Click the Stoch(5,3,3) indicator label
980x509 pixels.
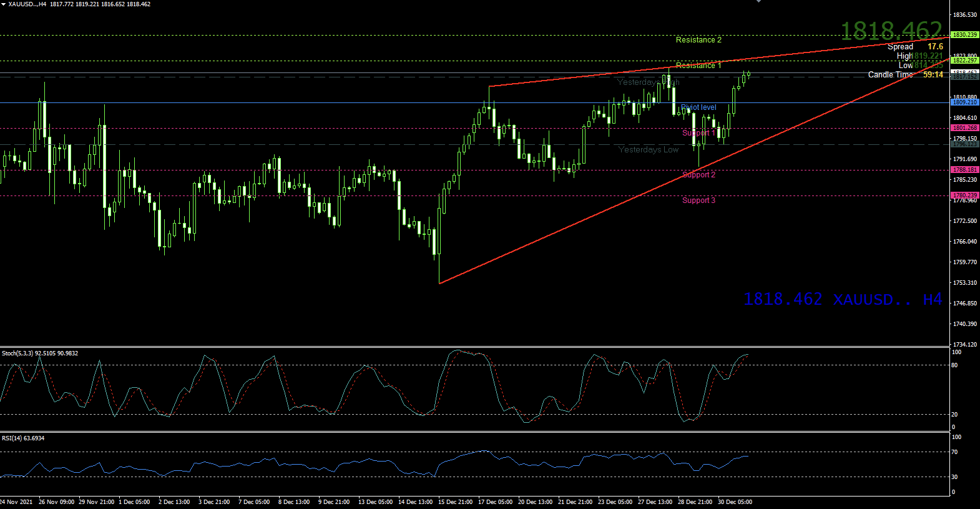tap(40, 353)
